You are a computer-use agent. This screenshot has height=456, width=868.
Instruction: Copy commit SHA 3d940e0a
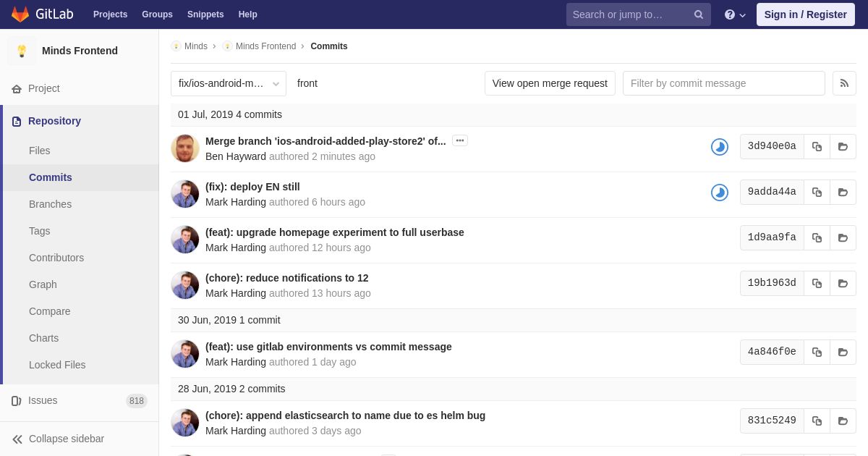(x=817, y=146)
